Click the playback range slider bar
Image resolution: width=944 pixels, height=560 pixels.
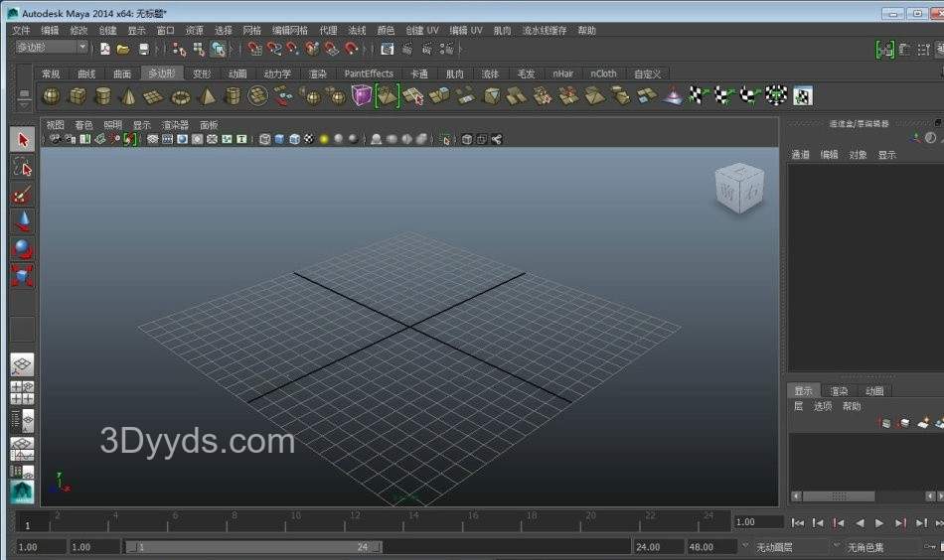click(x=253, y=547)
